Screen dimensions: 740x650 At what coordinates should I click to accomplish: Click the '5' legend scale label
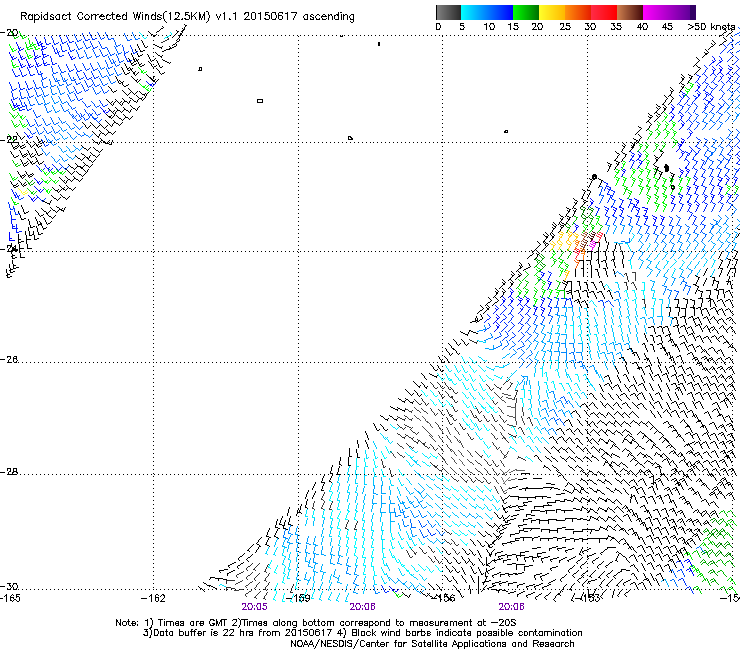462,27
